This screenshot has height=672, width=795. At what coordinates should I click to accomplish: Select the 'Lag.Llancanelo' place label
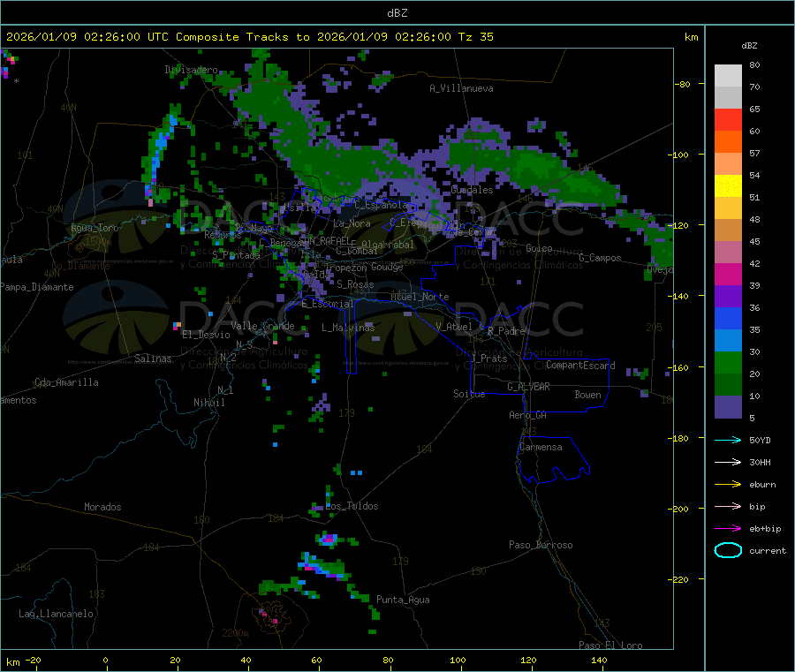pyautogui.click(x=56, y=614)
